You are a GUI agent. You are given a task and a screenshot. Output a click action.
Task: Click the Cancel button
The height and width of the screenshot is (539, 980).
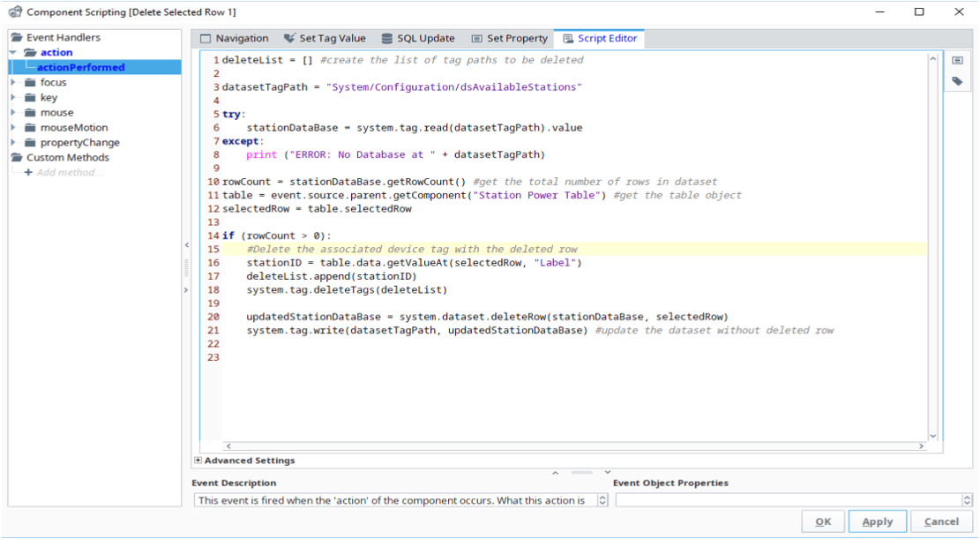tap(941, 521)
